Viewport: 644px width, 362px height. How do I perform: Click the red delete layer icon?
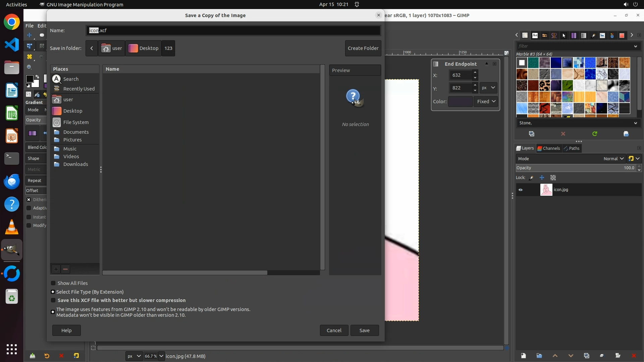click(x=634, y=356)
